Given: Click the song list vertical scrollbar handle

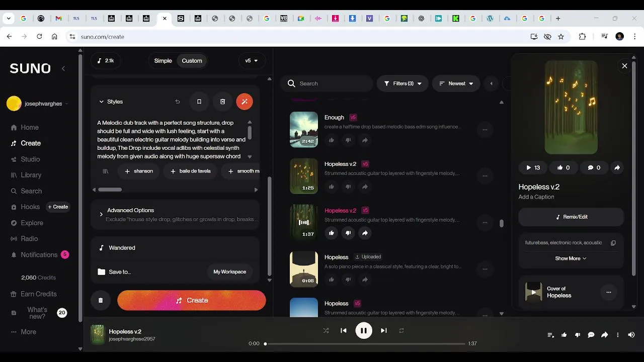Looking at the screenshot, I should (501, 223).
